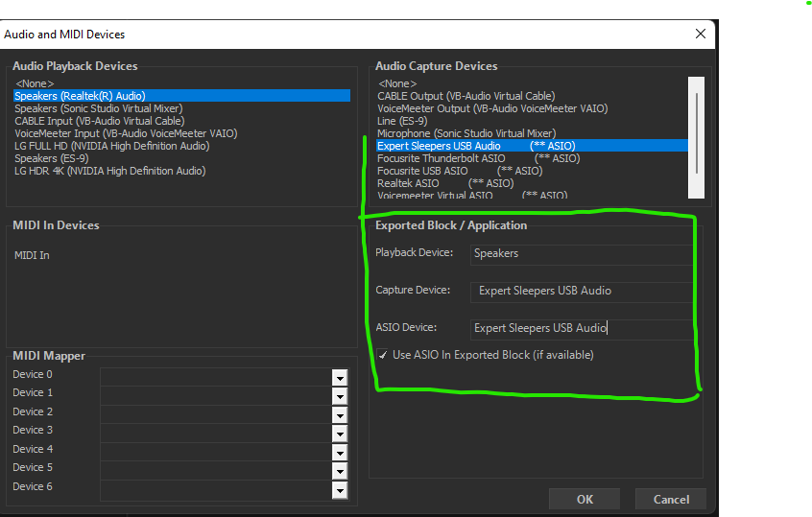Viewport: 812px width, 517px height.
Task: Open the Device 1 MIDI Mapper dropdown
Action: click(x=340, y=396)
